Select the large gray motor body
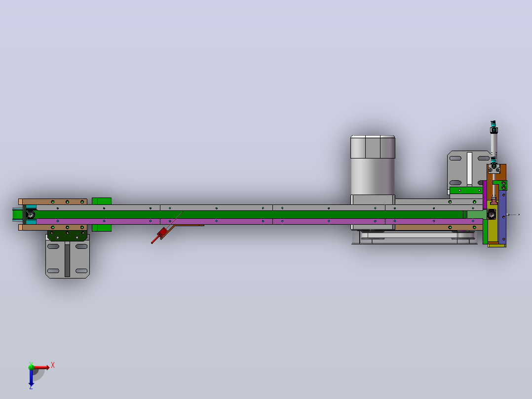Viewport: 532px width, 399px height. click(373, 177)
